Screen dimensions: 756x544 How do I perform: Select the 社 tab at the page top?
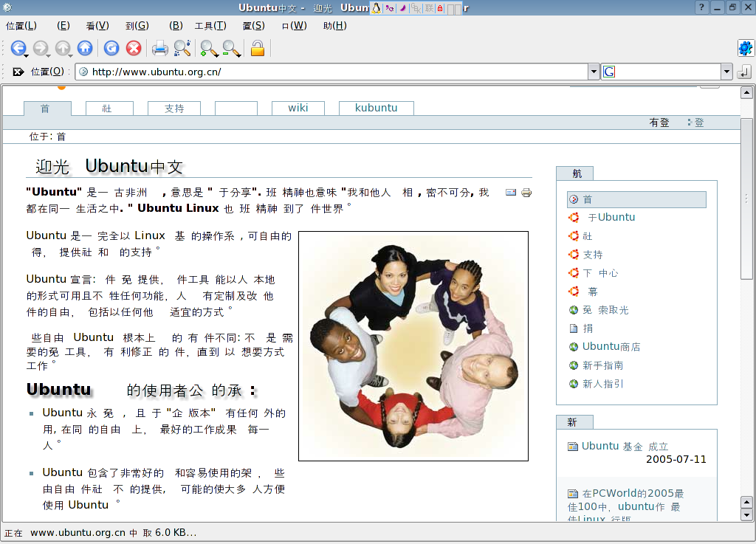[x=109, y=109]
